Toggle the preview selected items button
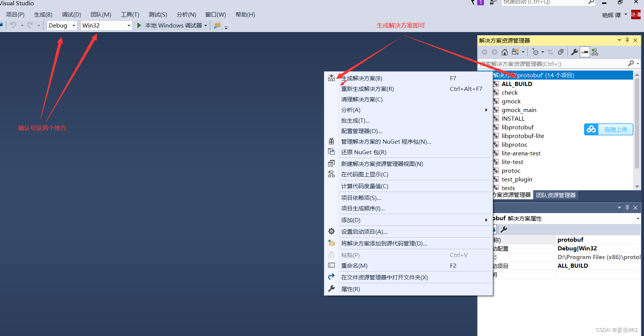 tap(585, 52)
